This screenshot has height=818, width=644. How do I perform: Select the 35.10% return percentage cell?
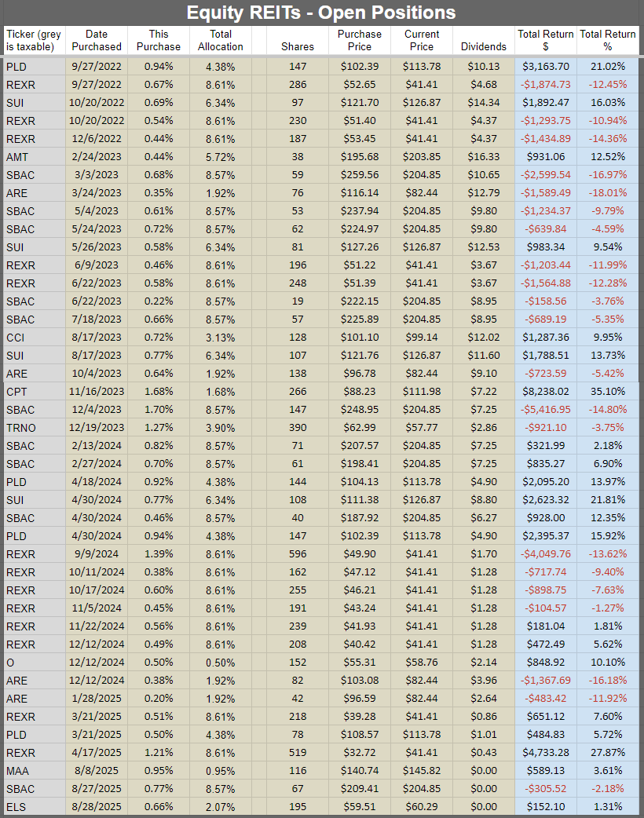pos(607,392)
